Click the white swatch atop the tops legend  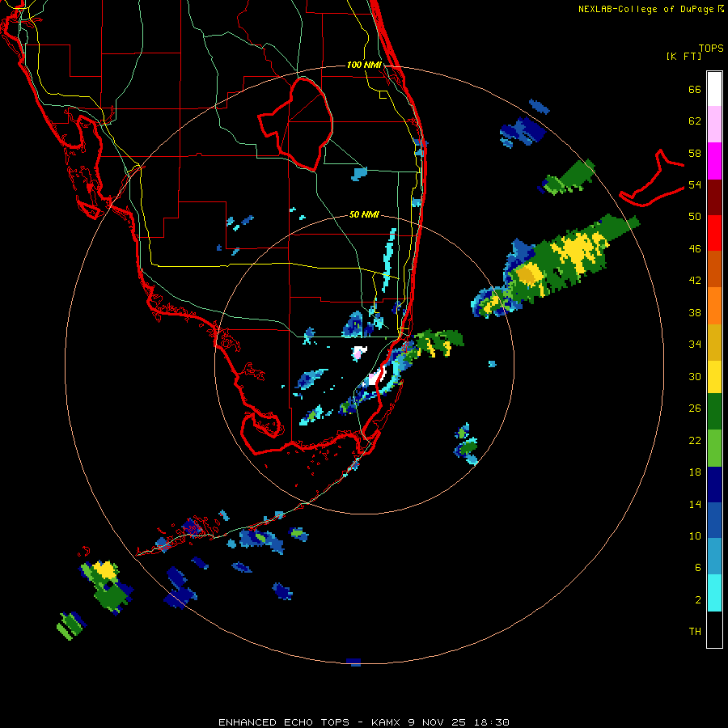pos(714,89)
